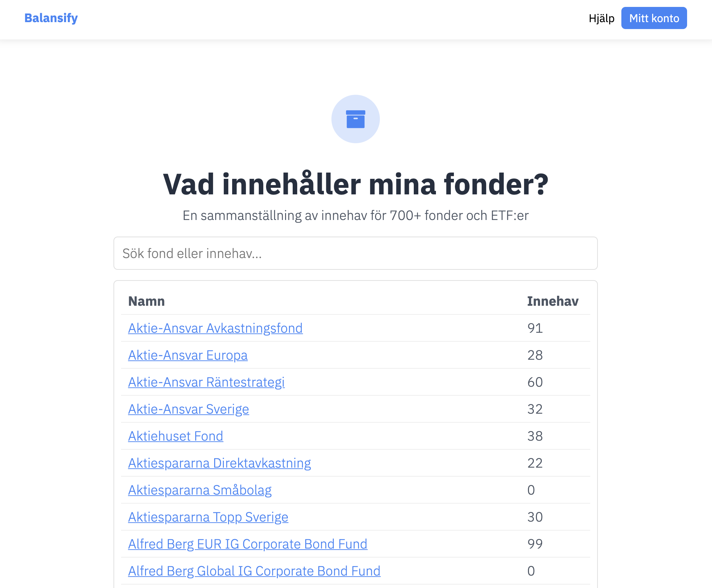The width and height of the screenshot is (712, 588).
Task: Open Aktie-Ansvar Sverige fund page
Action: 189,409
